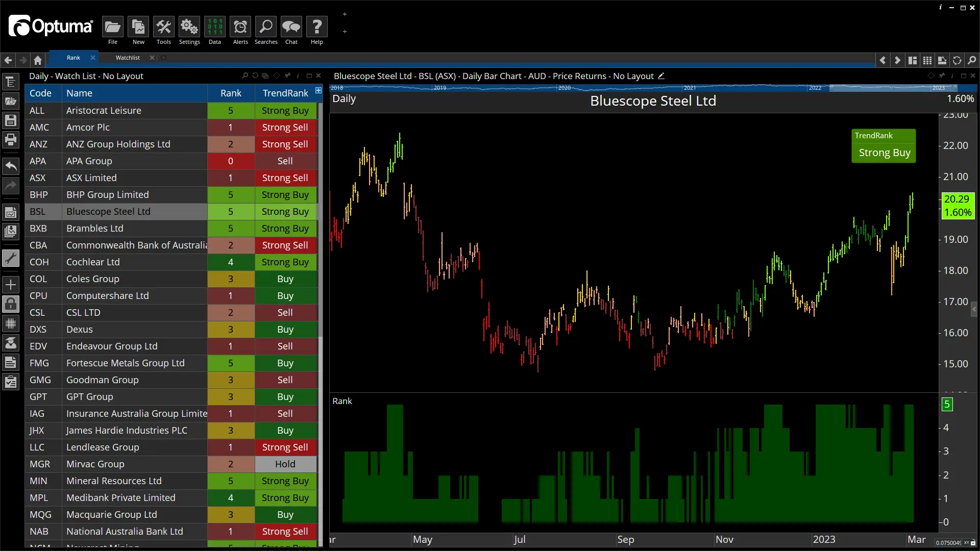Screen dimensions: 980x551
Task: Click the document notes sidebar icon
Action: 11,362
